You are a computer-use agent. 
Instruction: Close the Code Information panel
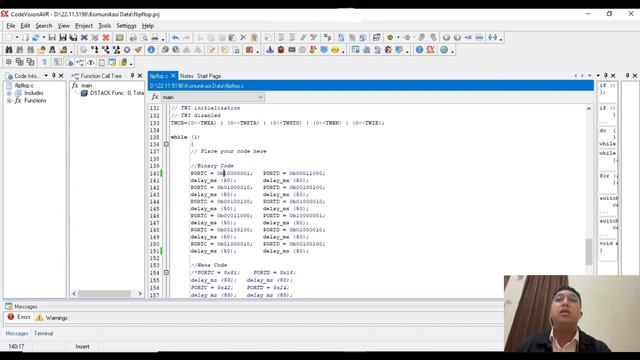(x=61, y=76)
